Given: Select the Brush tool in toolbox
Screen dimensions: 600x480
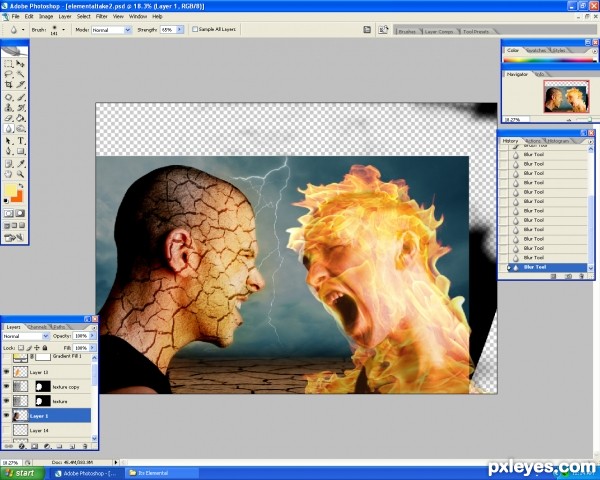Looking at the screenshot, I should coord(21,97).
